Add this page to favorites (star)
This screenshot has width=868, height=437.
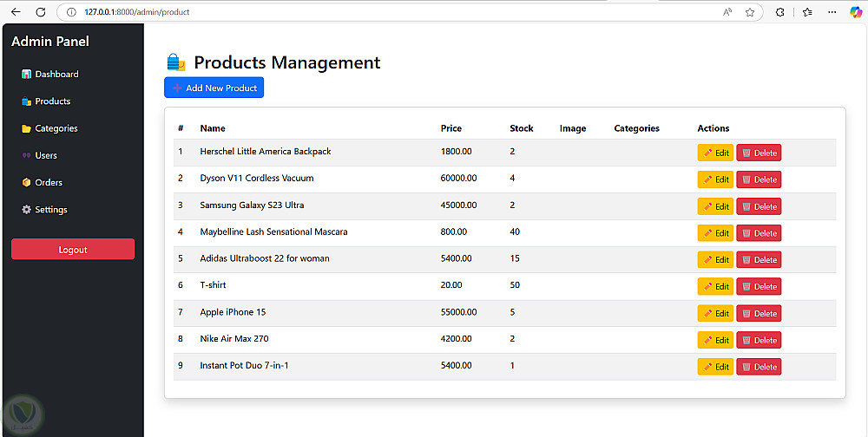[x=750, y=12]
